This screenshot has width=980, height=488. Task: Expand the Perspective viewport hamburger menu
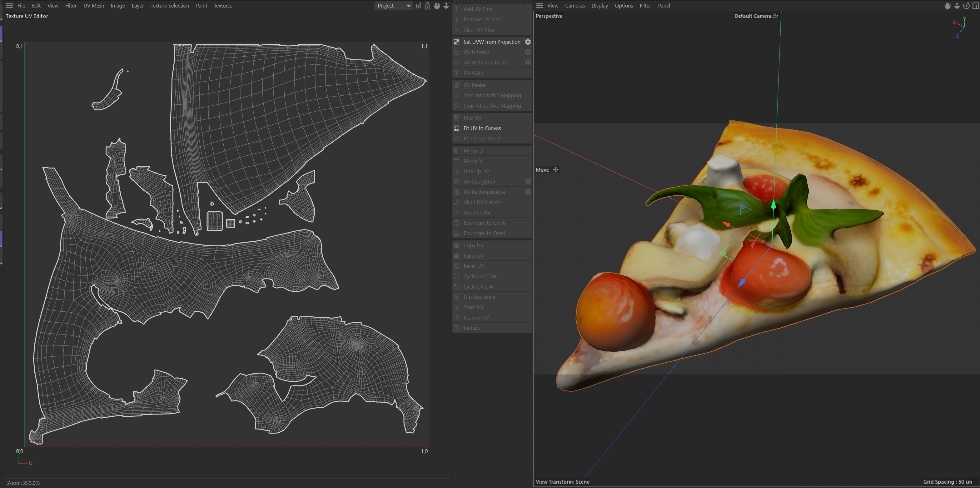(x=539, y=6)
